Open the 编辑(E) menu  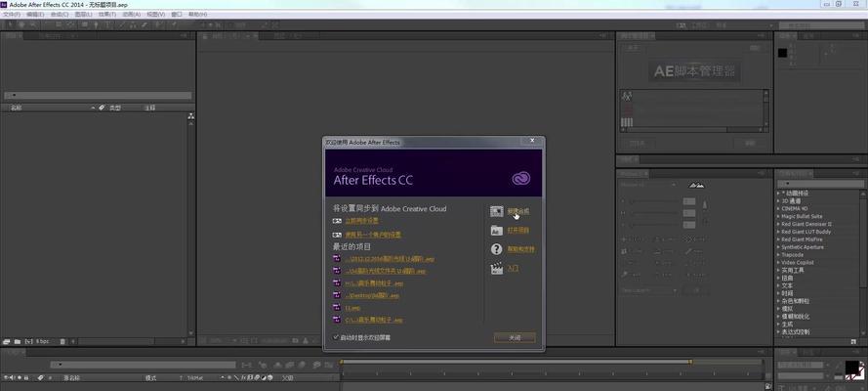(x=35, y=14)
